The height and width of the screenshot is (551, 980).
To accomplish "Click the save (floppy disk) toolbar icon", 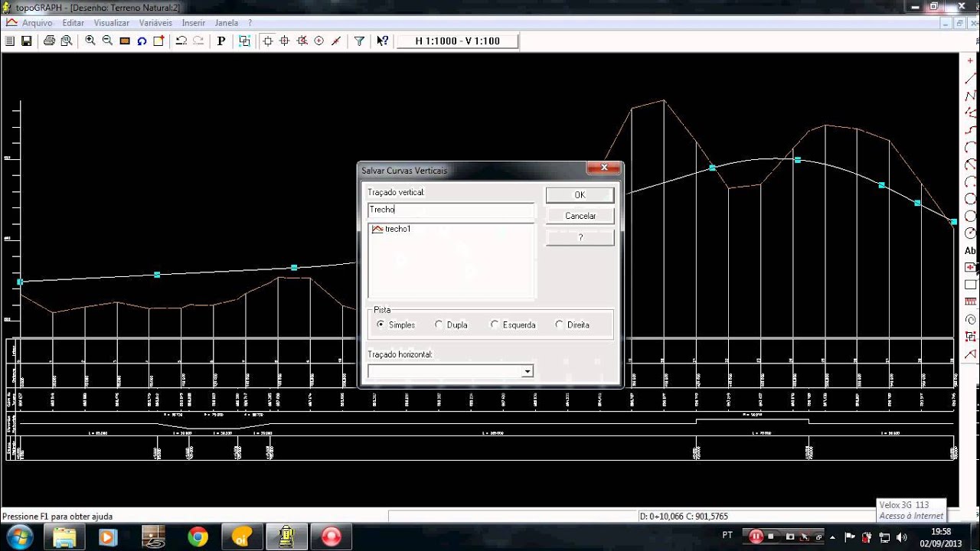I will [x=26, y=41].
